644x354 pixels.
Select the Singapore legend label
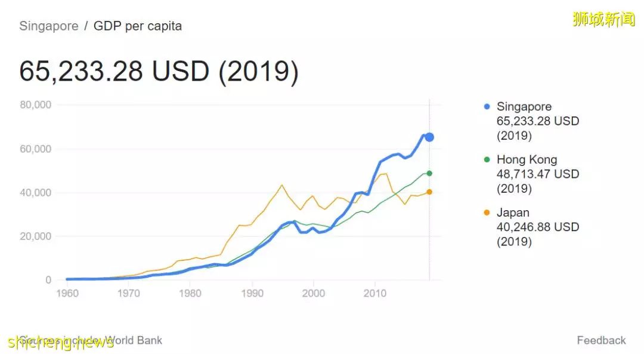pyautogui.click(x=524, y=106)
